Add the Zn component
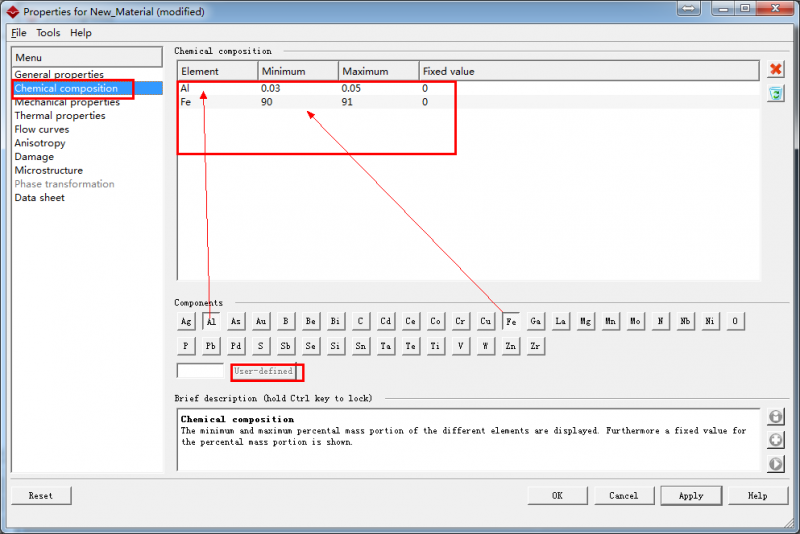 pyautogui.click(x=510, y=346)
